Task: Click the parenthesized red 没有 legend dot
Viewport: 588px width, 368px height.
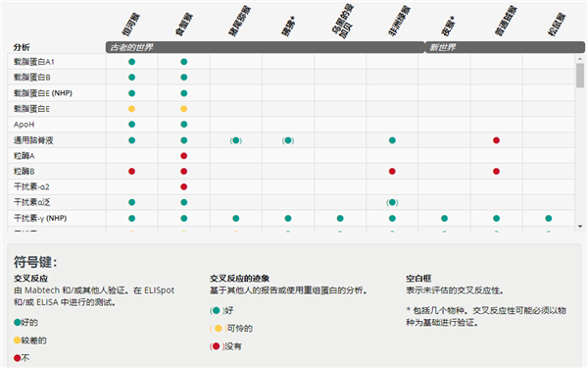Action: [x=216, y=346]
